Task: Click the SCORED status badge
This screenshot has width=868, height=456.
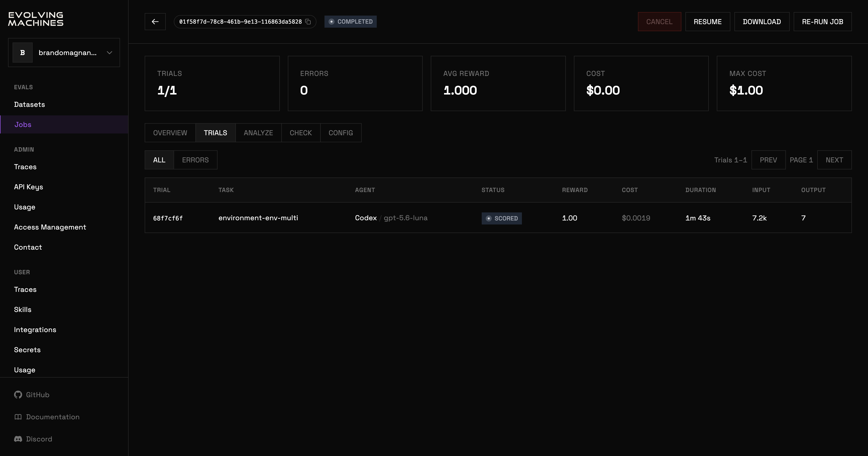Action: coord(501,218)
